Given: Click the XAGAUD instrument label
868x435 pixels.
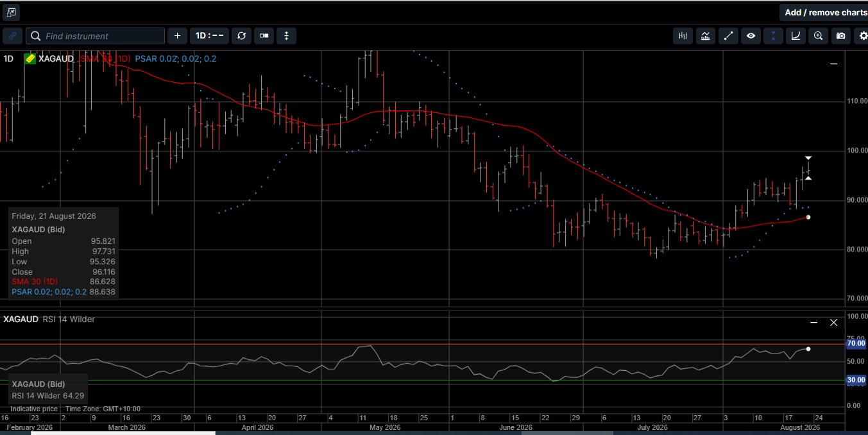Looking at the screenshot, I should pyautogui.click(x=56, y=59).
